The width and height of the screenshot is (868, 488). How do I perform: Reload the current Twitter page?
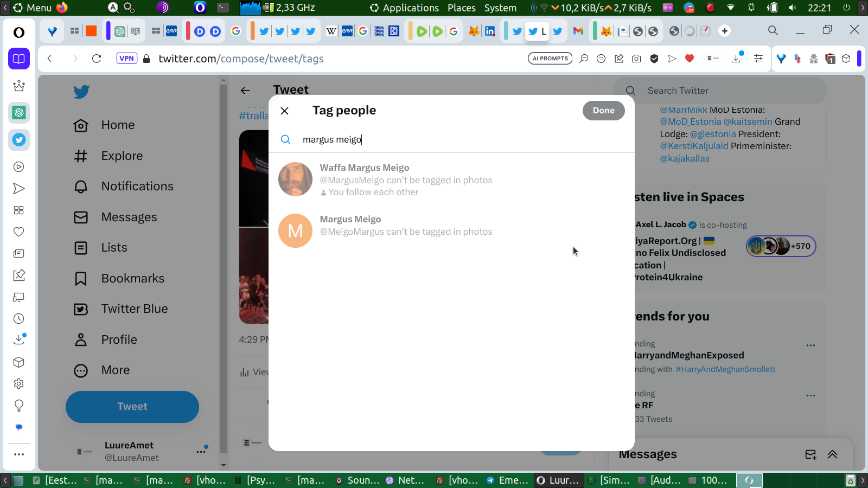[97, 59]
